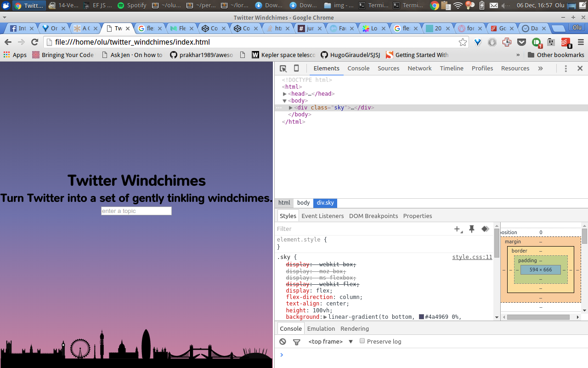Image resolution: width=588 pixels, height=368 pixels.
Task: Expand the head element node
Action: coord(285,94)
